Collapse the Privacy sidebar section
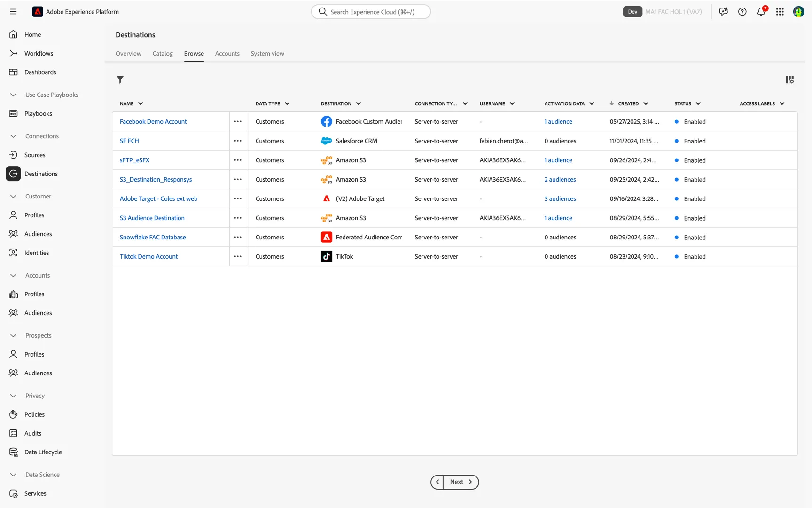 click(13, 396)
